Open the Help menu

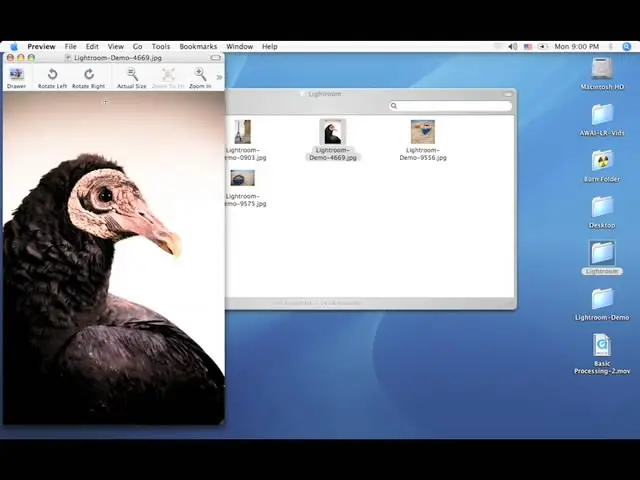pos(269,47)
